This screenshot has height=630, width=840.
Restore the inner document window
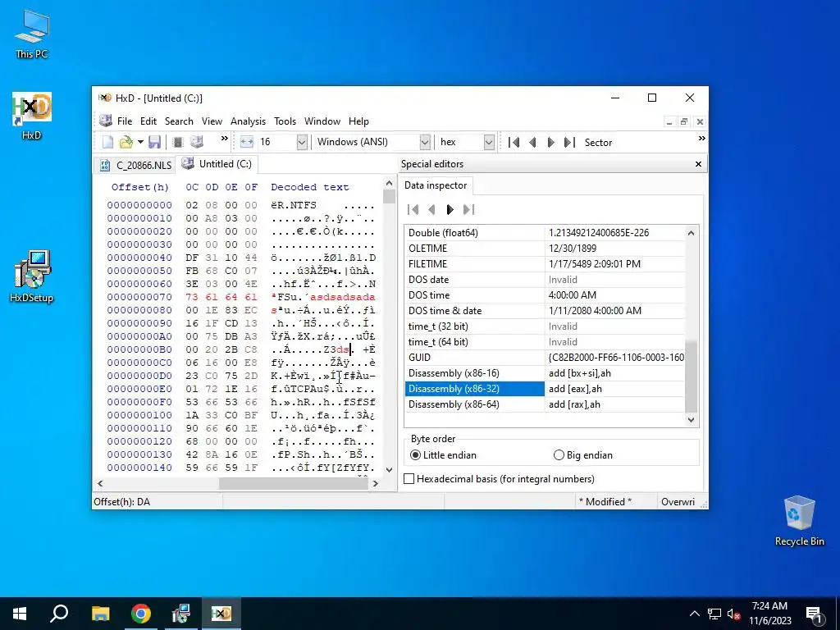coord(684,121)
